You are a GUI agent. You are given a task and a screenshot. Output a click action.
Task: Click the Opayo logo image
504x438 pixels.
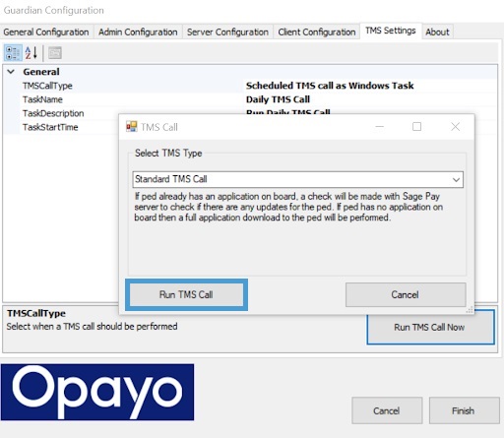[97, 392]
